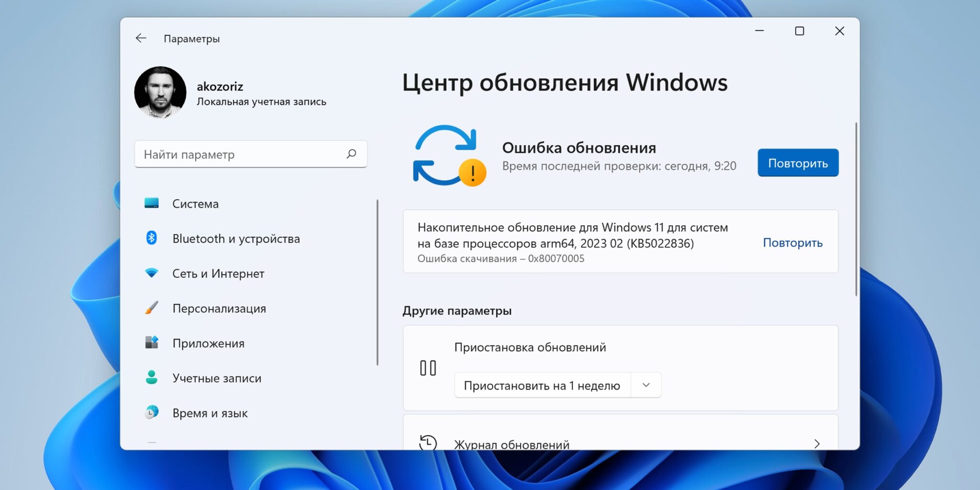The height and width of the screenshot is (490, 980).
Task: Click Повторить link for KB5022836 update
Action: click(792, 243)
